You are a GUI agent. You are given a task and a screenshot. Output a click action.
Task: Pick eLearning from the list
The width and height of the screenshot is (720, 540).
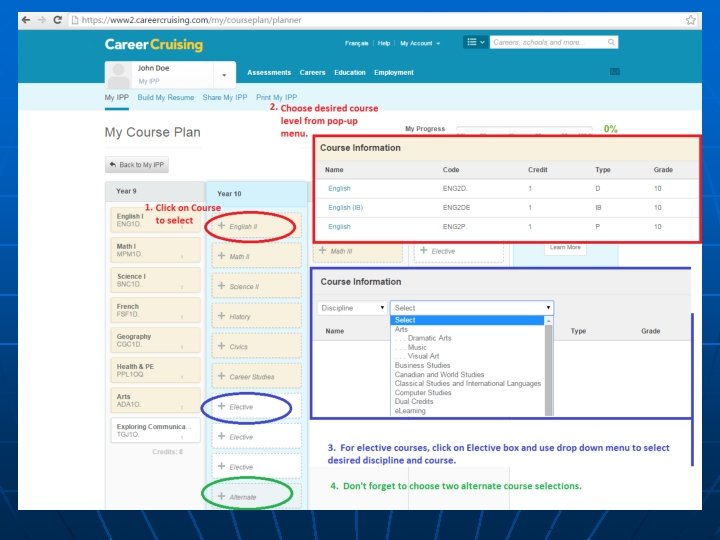coord(410,411)
